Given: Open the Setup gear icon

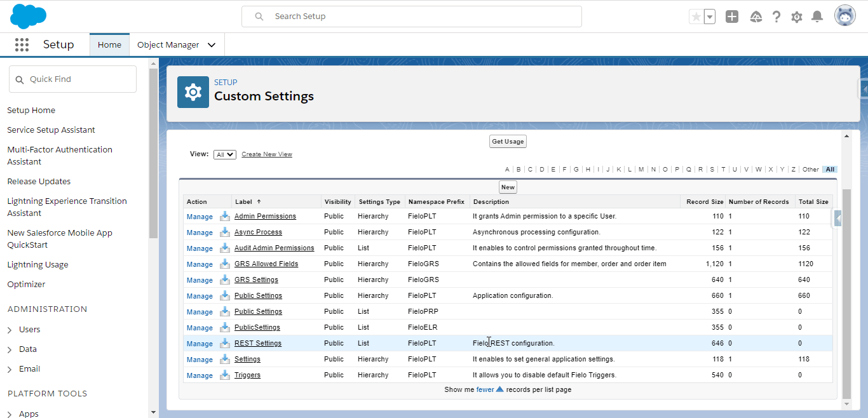Looking at the screenshot, I should pos(797,17).
